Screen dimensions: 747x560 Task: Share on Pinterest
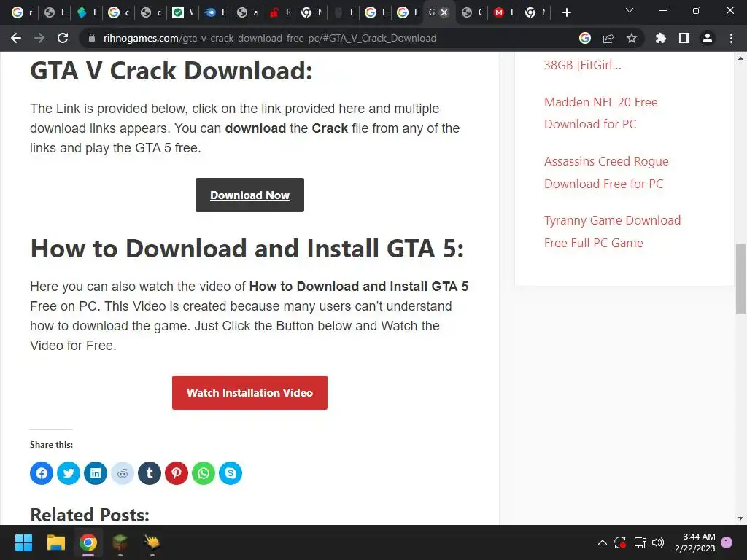177,472
